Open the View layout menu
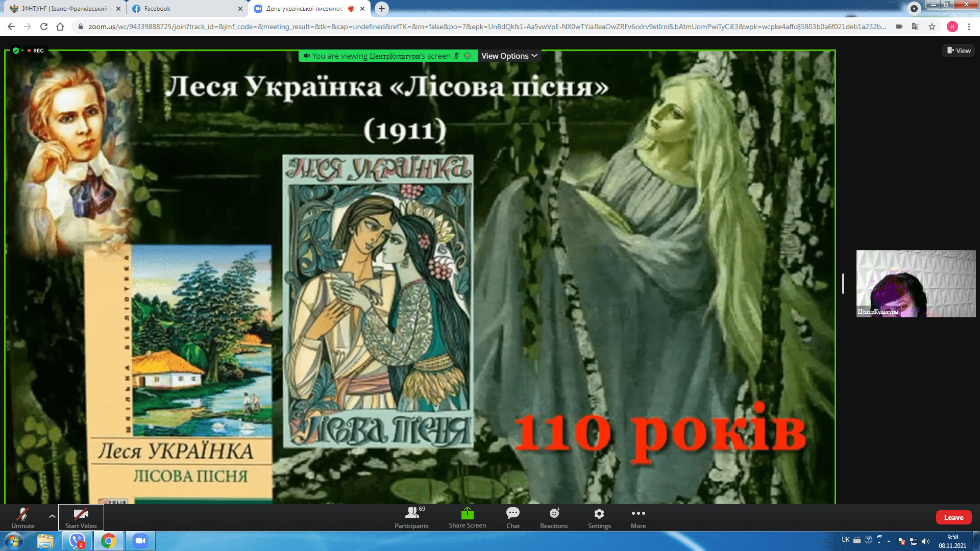Viewport: 980px width, 551px height. tap(959, 51)
